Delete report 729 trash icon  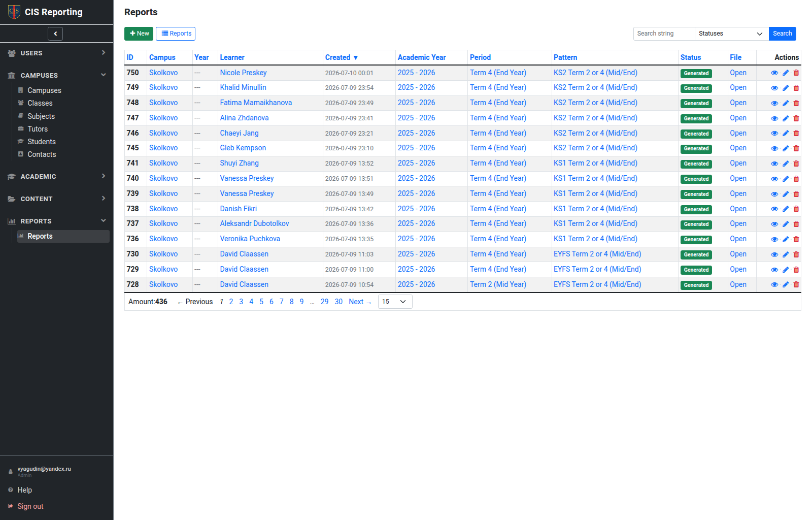tap(796, 270)
